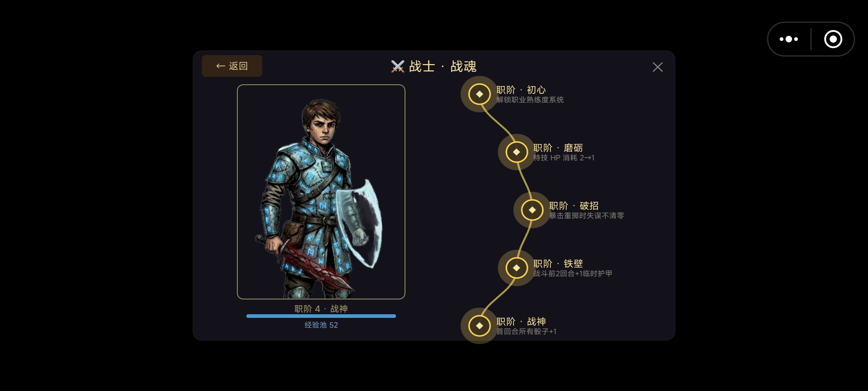Click the 特技 HP 消耗 2→1 description

coord(564,158)
